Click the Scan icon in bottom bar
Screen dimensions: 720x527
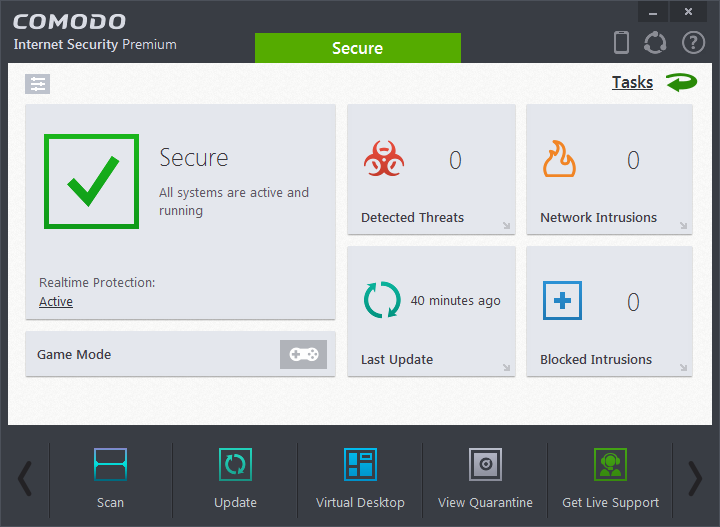[x=110, y=465]
